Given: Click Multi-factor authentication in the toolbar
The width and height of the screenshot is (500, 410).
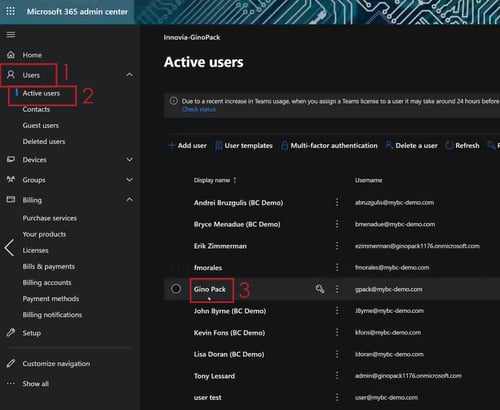Looking at the screenshot, I should click(x=329, y=145).
